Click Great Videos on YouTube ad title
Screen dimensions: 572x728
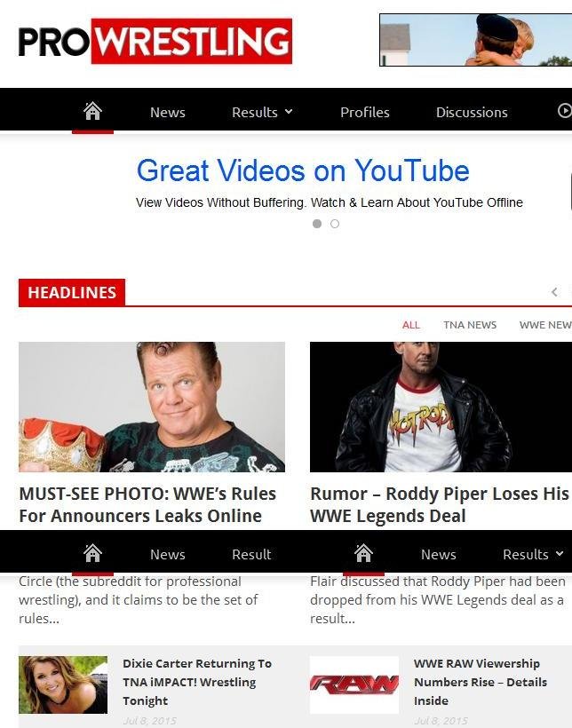pyautogui.click(x=303, y=170)
